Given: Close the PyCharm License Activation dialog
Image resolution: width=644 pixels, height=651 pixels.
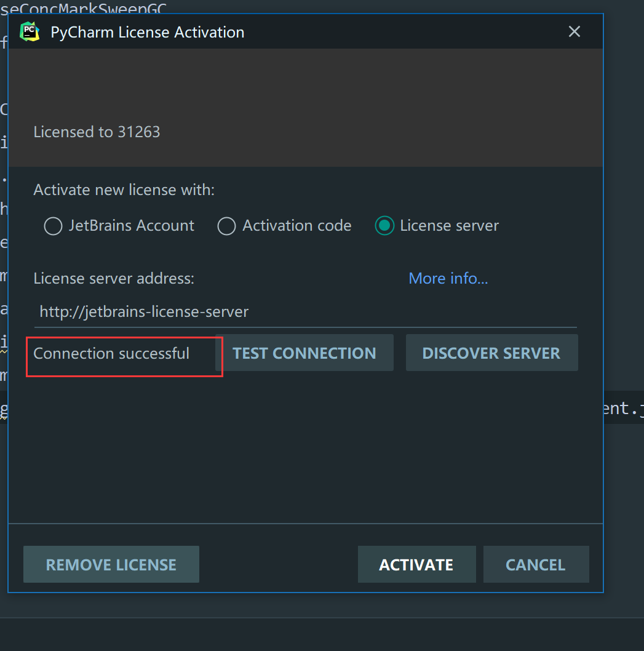Looking at the screenshot, I should (x=574, y=31).
